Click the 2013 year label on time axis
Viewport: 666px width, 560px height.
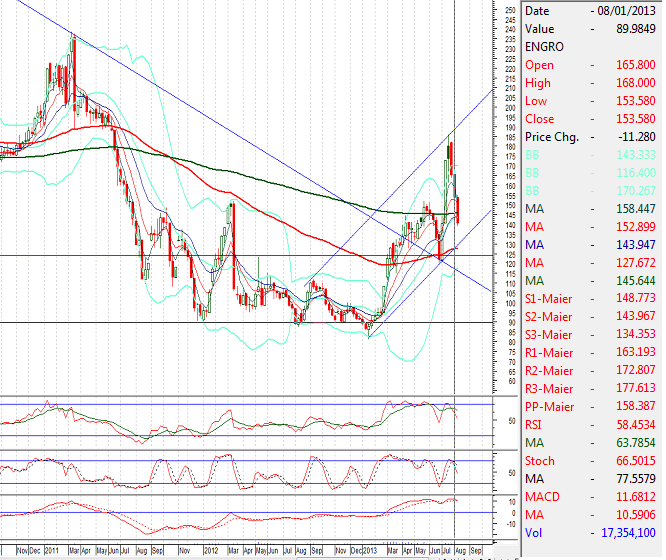click(369, 550)
